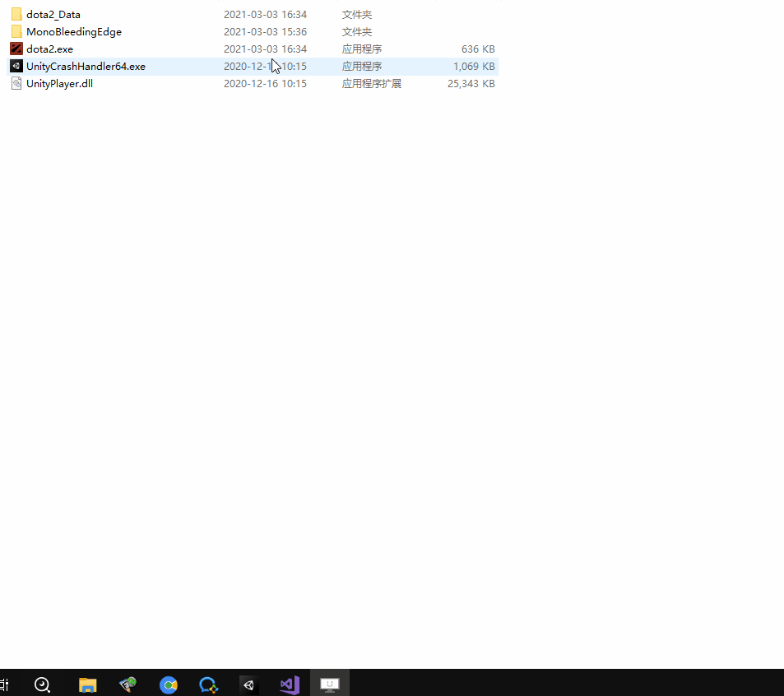Click the 应用程序 type of dota2.exe
The width and height of the screenshot is (784, 696).
pyautogui.click(x=362, y=49)
